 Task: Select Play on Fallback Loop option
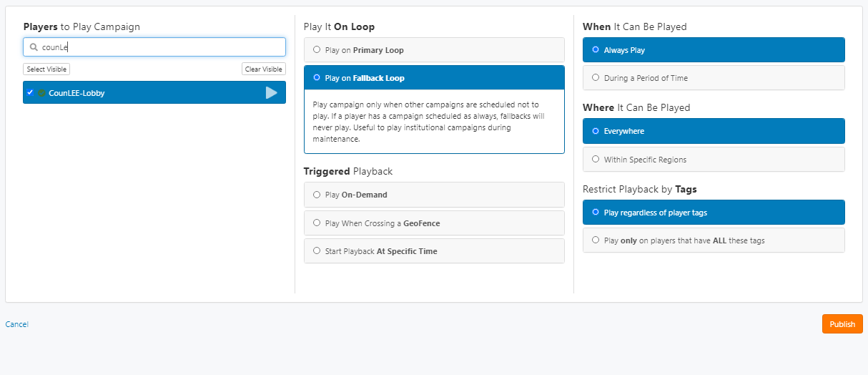pos(434,78)
